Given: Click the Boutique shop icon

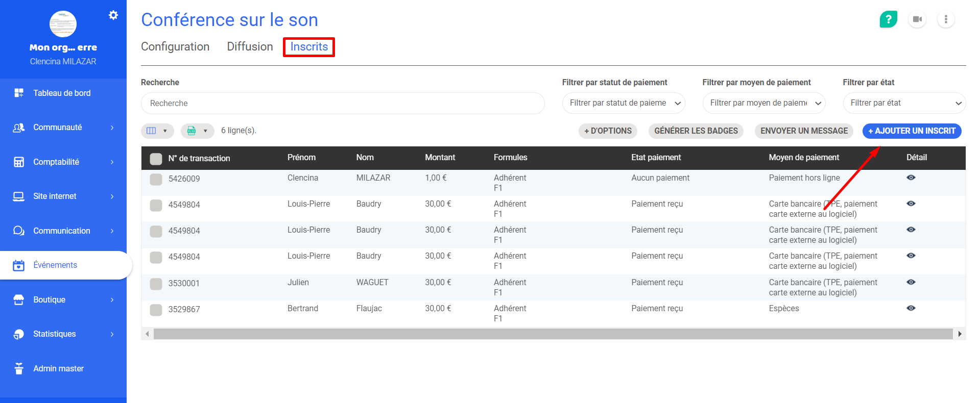Looking at the screenshot, I should point(19,299).
